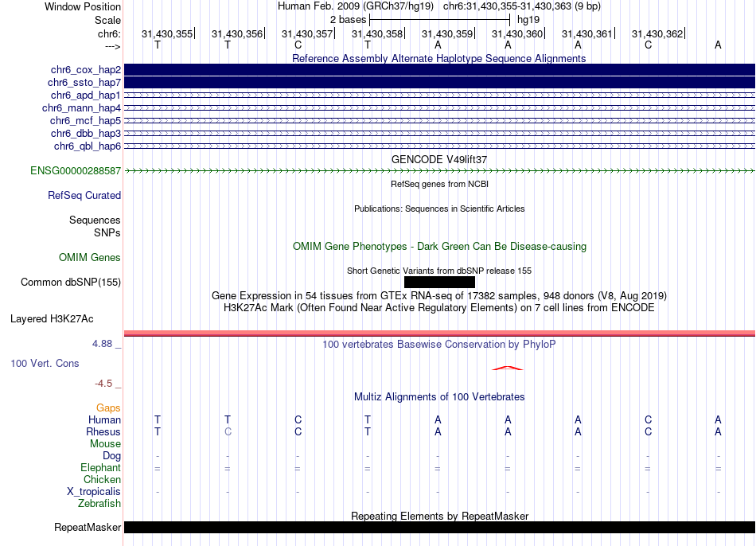Click 'Repeating Elements by RepeatMasker' title
The image size is (756, 546).
(440, 516)
